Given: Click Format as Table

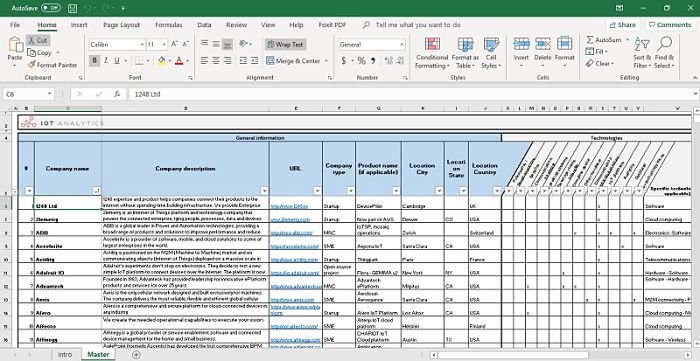Looking at the screenshot, I should [465, 53].
